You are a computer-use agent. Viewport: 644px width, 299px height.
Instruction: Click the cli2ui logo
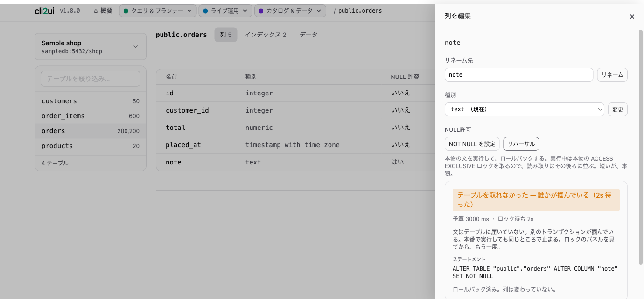pos(44,11)
